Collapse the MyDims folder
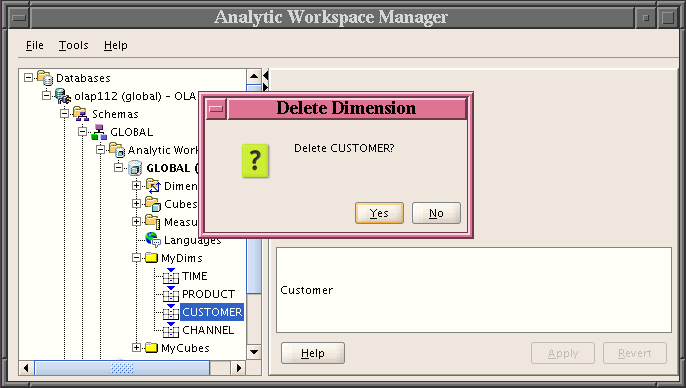This screenshot has width=686, height=388. click(136, 258)
